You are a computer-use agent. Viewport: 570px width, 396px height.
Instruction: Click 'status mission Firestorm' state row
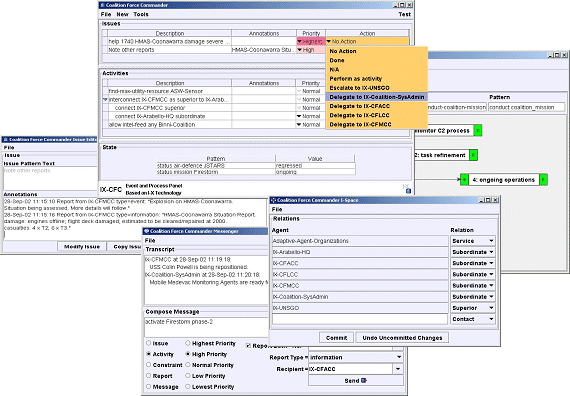[256, 172]
